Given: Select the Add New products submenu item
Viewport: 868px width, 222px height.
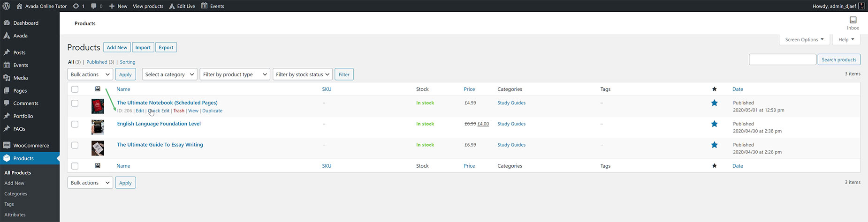Looking at the screenshot, I should [x=14, y=183].
